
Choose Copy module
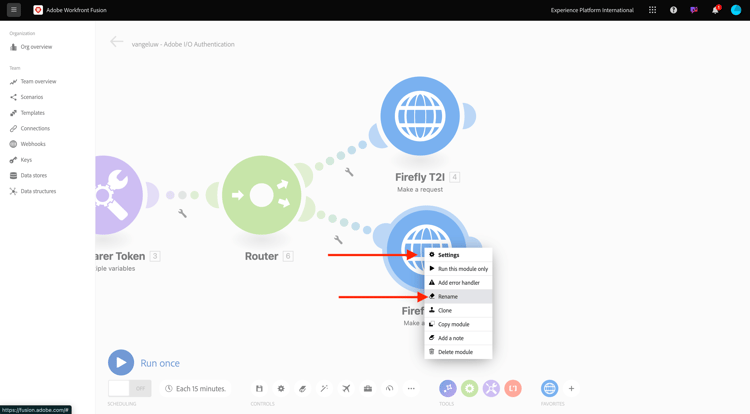[458, 324]
